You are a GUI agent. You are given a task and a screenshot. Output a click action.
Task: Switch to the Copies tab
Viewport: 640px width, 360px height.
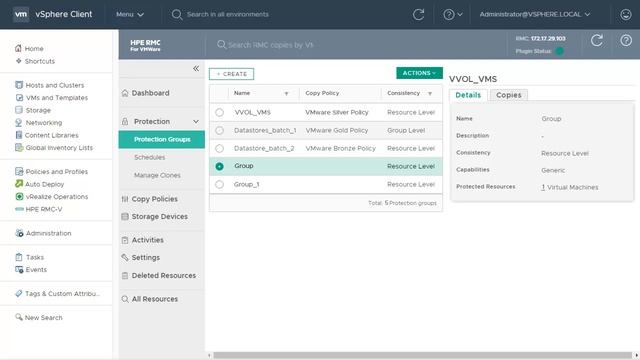click(x=509, y=95)
